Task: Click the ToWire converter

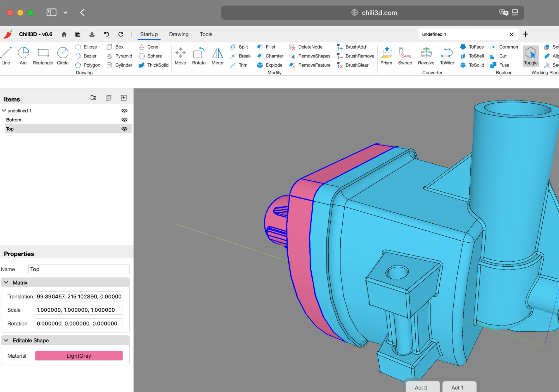Action: click(447, 56)
